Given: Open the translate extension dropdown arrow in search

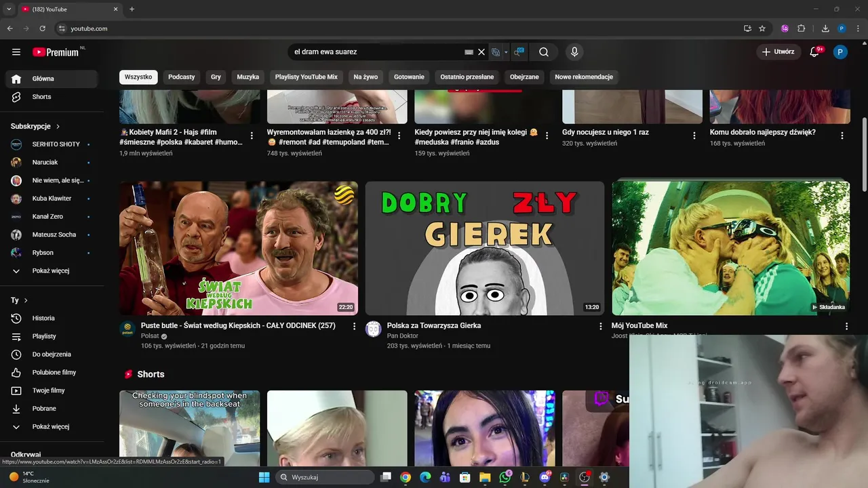Looking at the screenshot, I should 506,52.
